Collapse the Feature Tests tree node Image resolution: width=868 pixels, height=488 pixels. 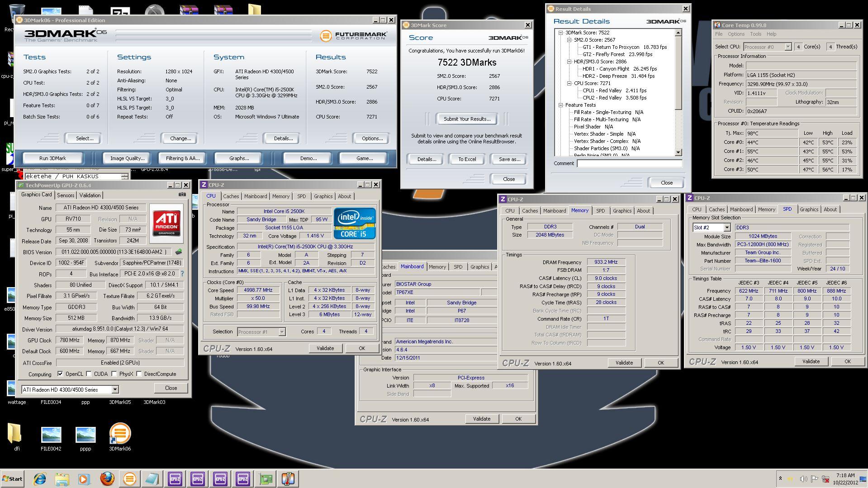click(560, 105)
